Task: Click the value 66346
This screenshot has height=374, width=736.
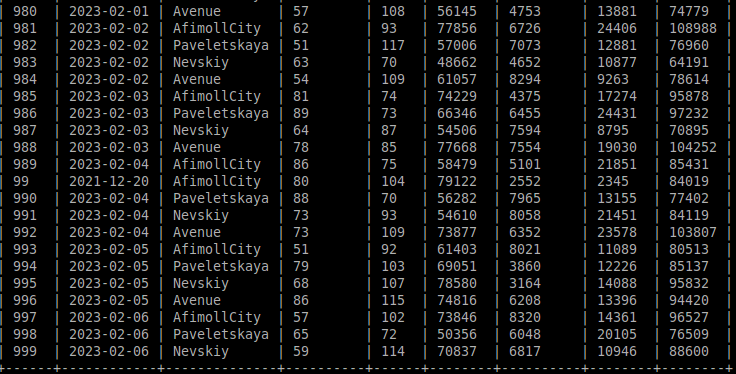Action: [x=457, y=113]
